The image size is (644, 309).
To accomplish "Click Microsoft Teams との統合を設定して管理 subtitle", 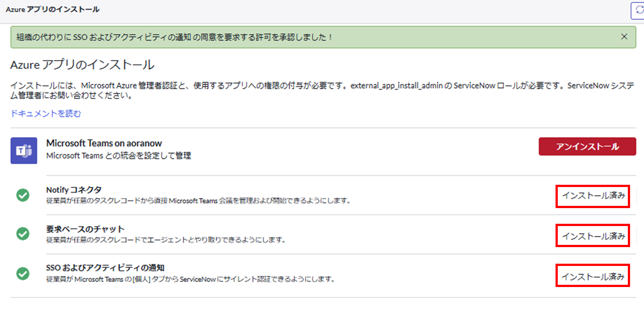I will click(119, 156).
